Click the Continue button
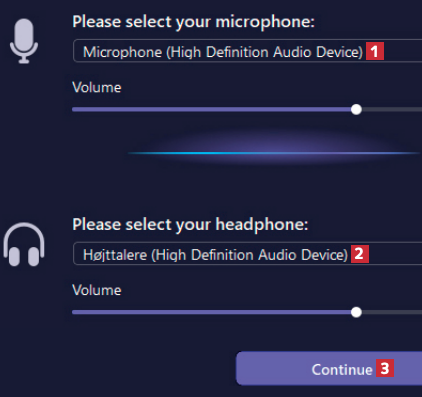The width and height of the screenshot is (422, 397). coord(329,368)
